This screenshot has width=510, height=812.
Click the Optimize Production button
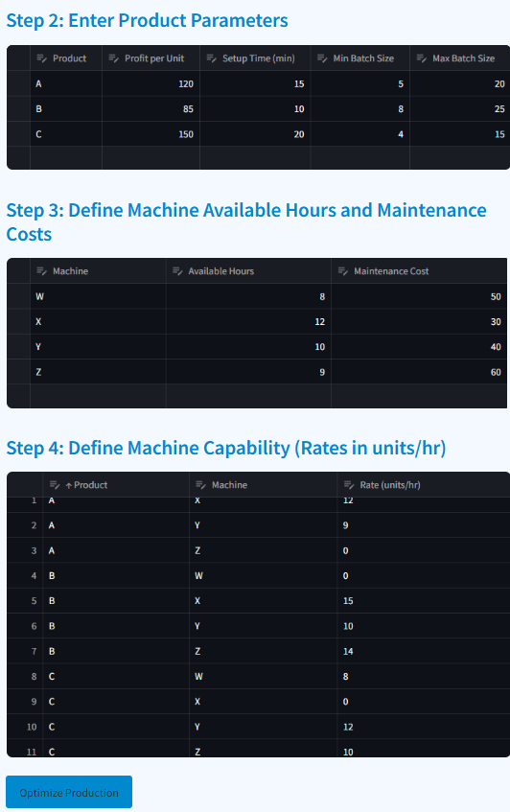point(69,792)
